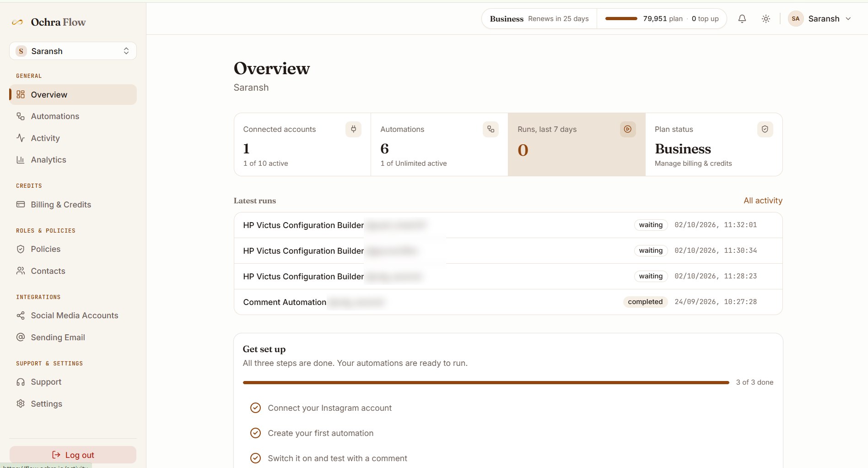The width and height of the screenshot is (868, 468).
Task: Click the plug icon in Connected accounts card
Action: pyautogui.click(x=353, y=129)
